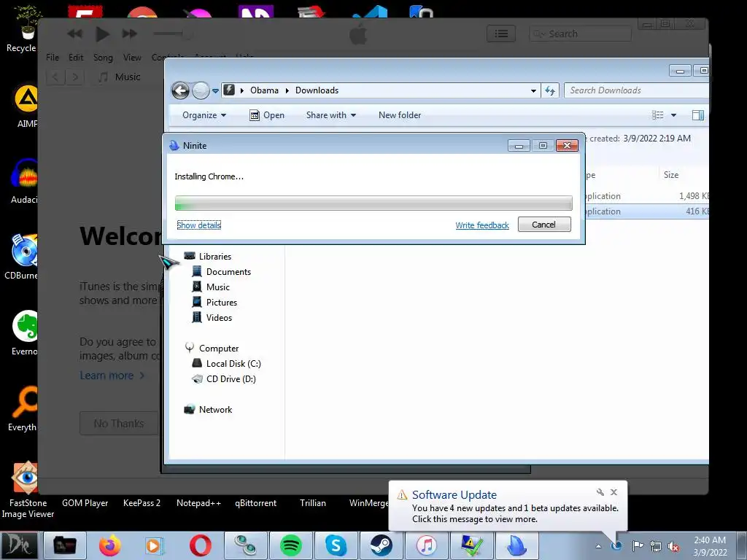Sort files by the Size column header
Image resolution: width=747 pixels, height=560 pixels.
[x=671, y=175]
